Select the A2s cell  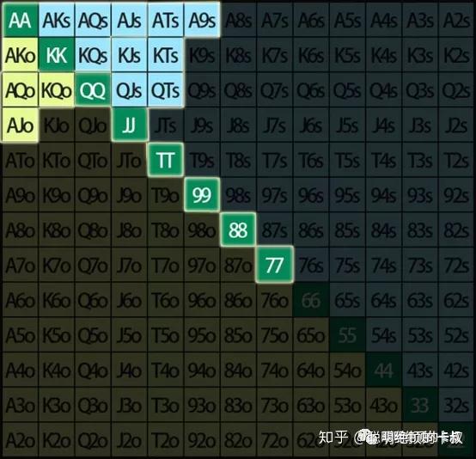pos(456,21)
